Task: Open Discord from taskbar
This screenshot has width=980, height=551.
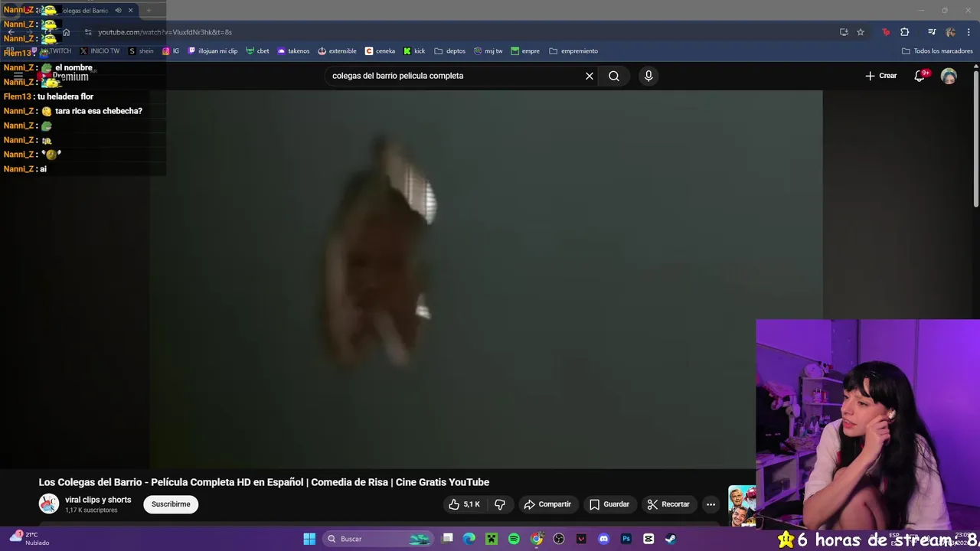Action: (603, 539)
